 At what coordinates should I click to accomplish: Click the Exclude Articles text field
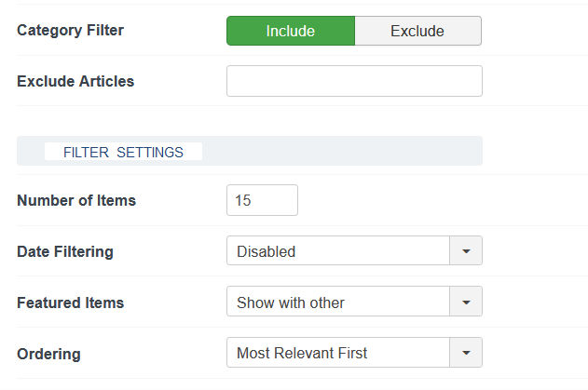354,81
